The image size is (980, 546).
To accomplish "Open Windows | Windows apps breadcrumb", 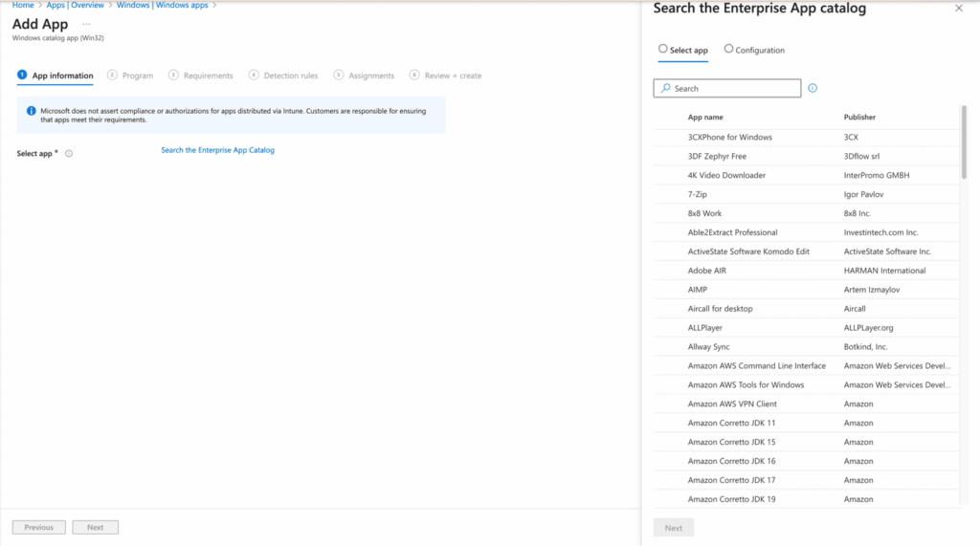I will 161,5.
